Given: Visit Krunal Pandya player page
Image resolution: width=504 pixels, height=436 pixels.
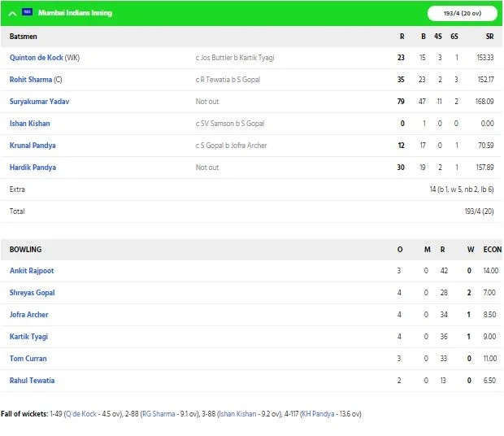Looking at the screenshot, I should (33, 146).
